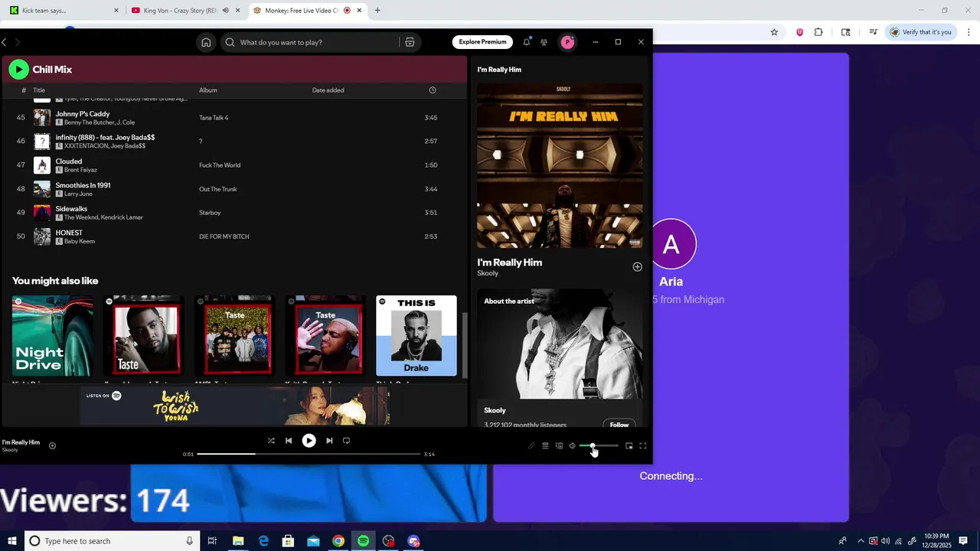Open Microsoft Store from taskbar
Screen dimensions: 980x551
pos(288,541)
